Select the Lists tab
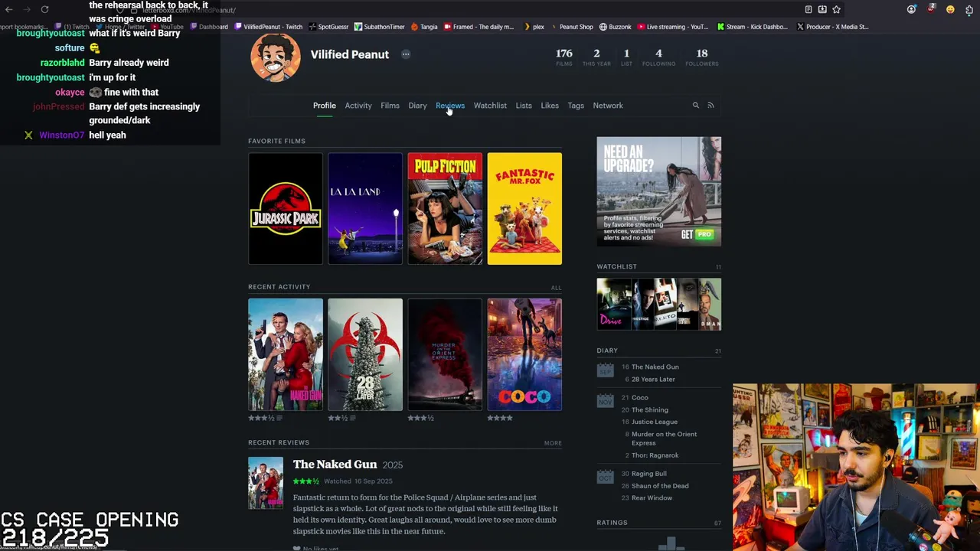This screenshot has width=980, height=551. tap(524, 106)
